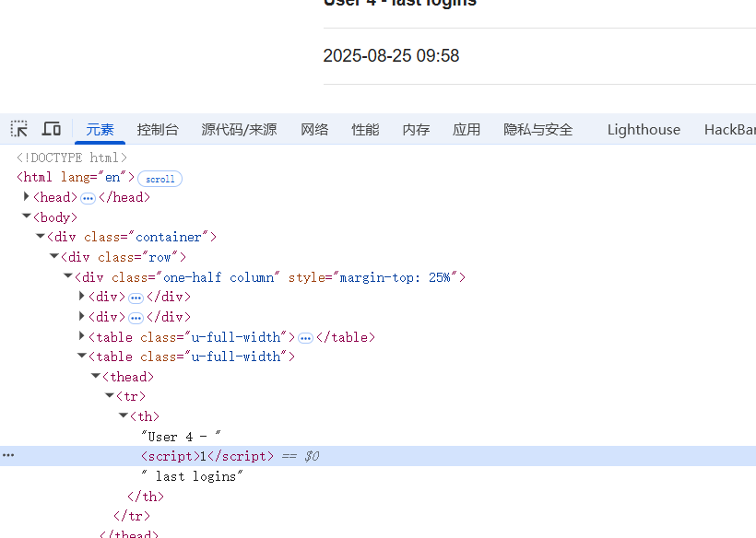This screenshot has height=538, width=756.
Task: Switch to the 网络 tab
Action: click(x=314, y=130)
